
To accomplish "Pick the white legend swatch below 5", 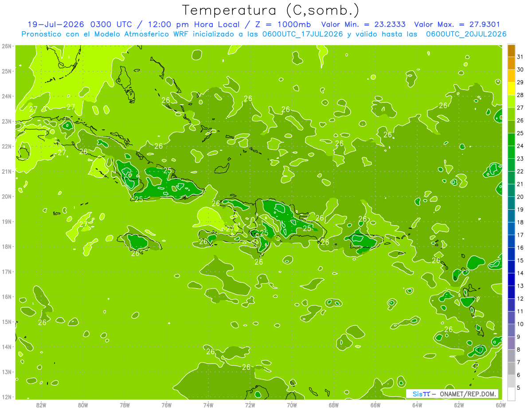I will pyautogui.click(x=511, y=394).
